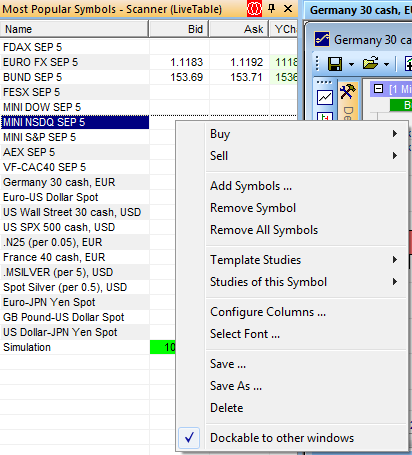The image size is (412, 455).
Task: Click the EURO FX bid value 1.1183
Action: [x=186, y=62]
